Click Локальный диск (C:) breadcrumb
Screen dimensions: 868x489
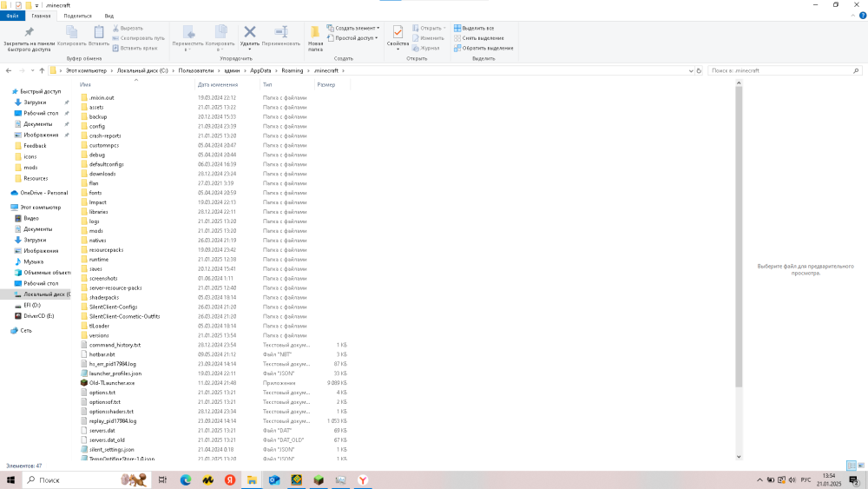142,71
